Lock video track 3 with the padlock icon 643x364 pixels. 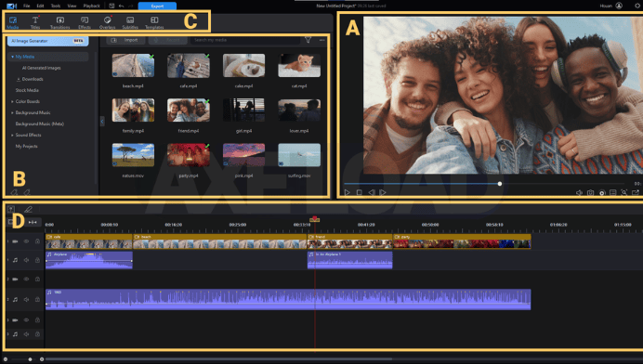[x=37, y=319]
